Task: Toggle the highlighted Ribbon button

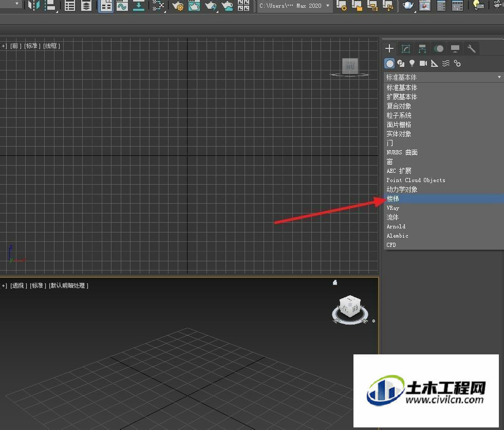Action: (106, 6)
